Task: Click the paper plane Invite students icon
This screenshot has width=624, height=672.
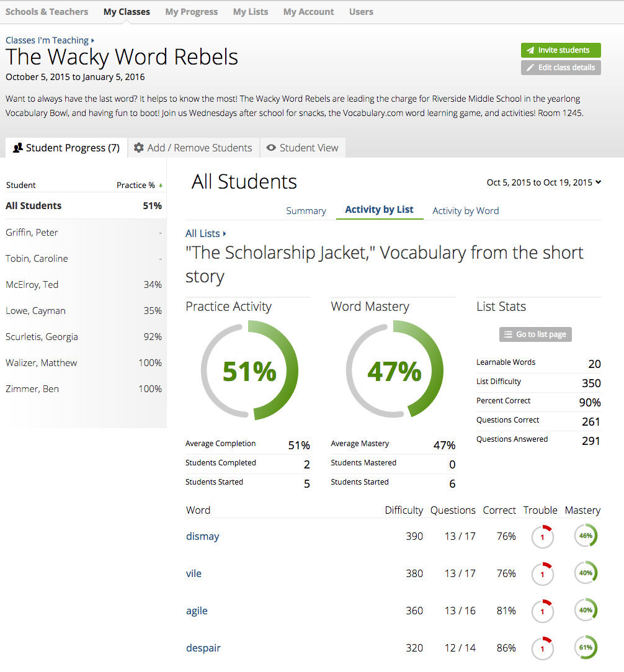Action: coord(530,50)
